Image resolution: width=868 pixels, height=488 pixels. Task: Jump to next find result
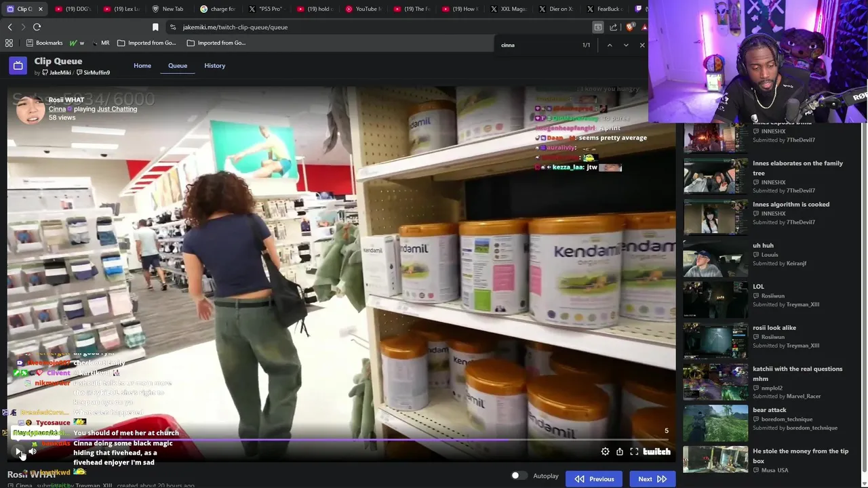[626, 45]
